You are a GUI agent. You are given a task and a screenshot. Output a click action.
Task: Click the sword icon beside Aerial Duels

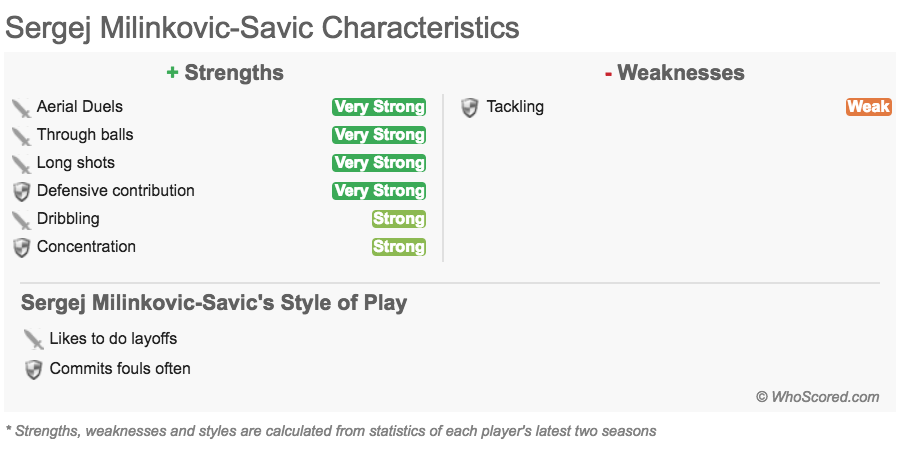click(x=21, y=108)
